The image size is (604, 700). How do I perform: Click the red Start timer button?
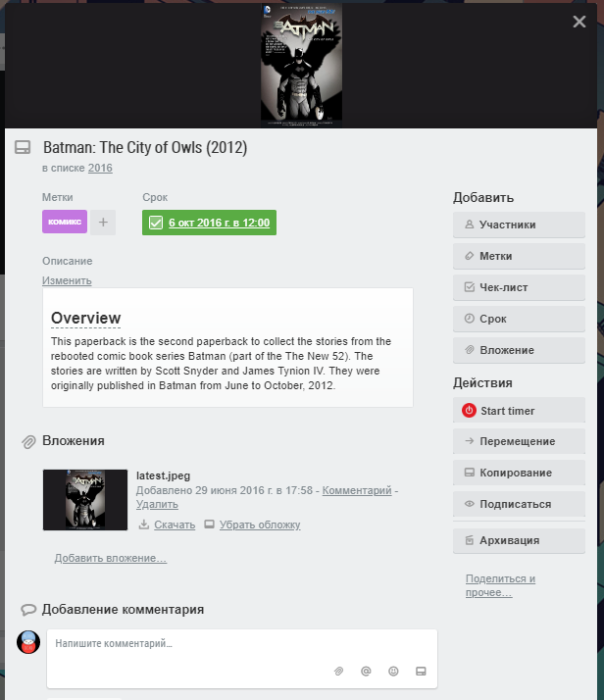[x=519, y=410]
